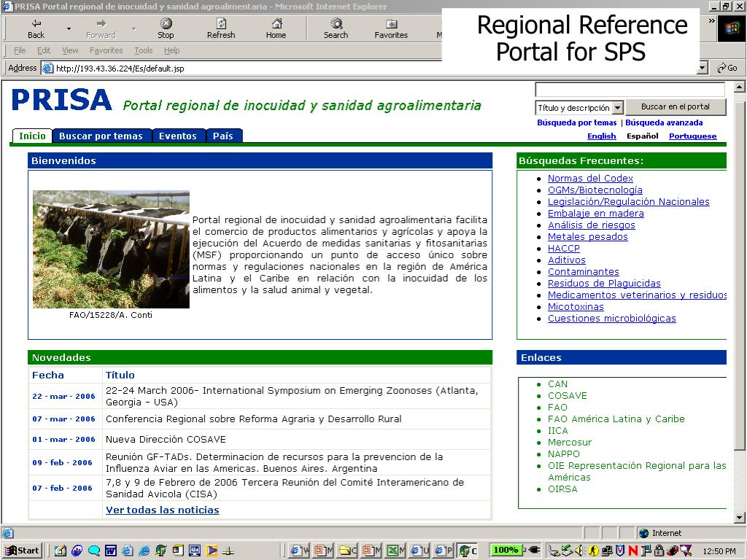Image resolution: width=747 pixels, height=560 pixels.
Task: Open the Búsqueda avanzada link
Action: pyautogui.click(x=664, y=122)
